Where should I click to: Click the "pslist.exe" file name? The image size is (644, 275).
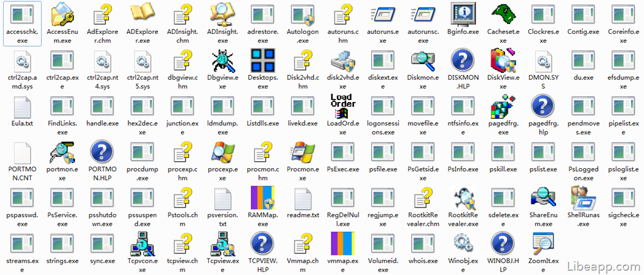click(x=543, y=169)
